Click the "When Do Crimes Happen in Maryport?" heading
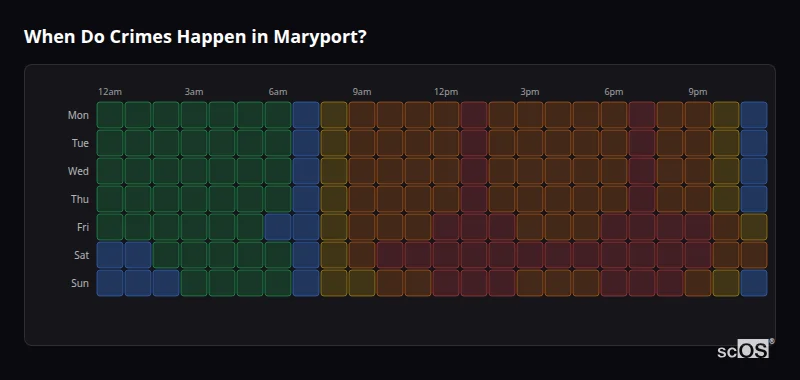This screenshot has height=380, width=800. click(x=195, y=37)
